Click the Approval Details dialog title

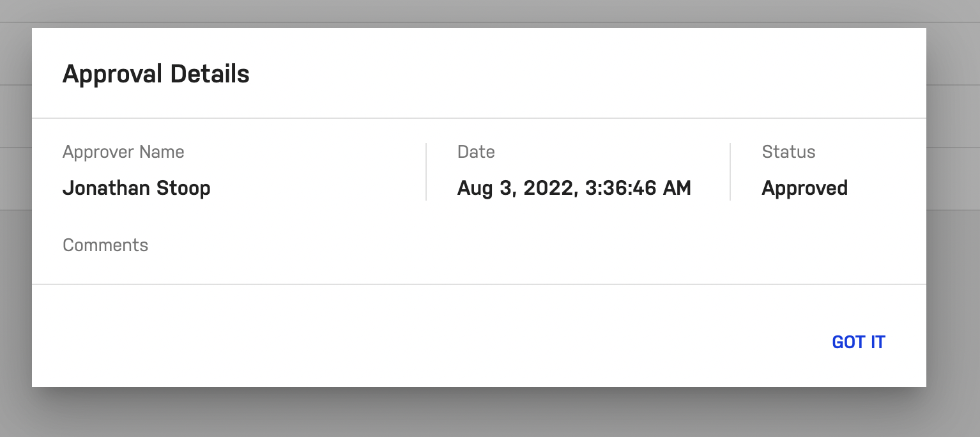click(156, 74)
